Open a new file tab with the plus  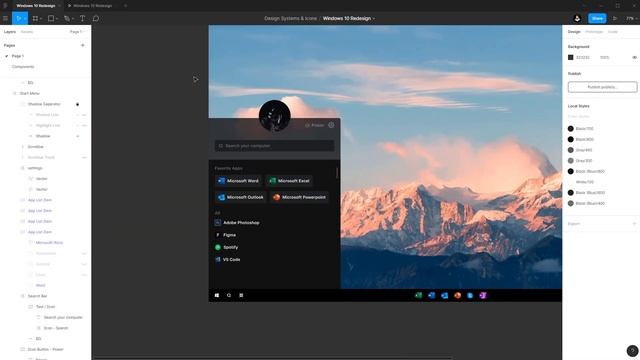[125, 6]
